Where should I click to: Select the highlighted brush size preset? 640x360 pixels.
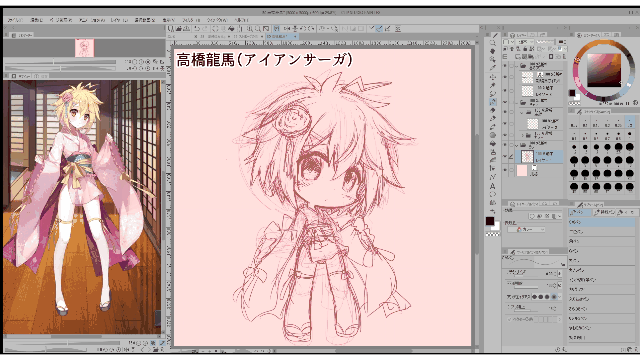tap(629, 122)
